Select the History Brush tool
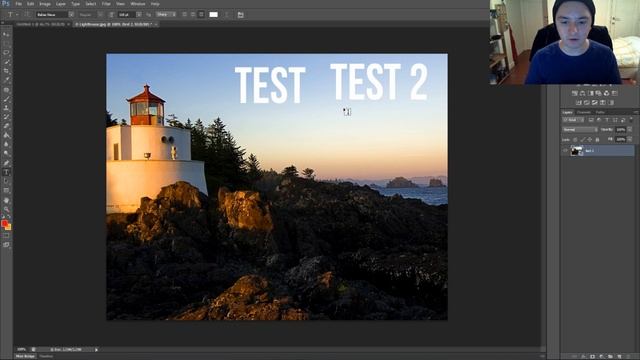The height and width of the screenshot is (360, 640). pos(6,117)
